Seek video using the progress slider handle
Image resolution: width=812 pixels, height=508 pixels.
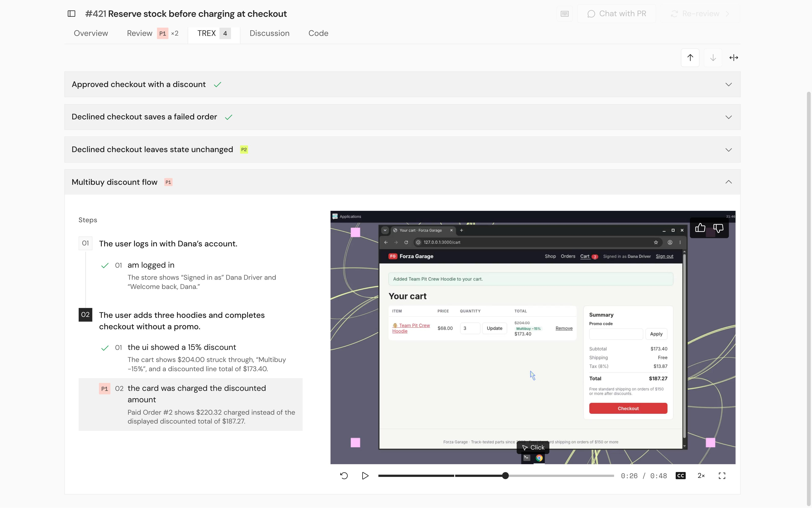[505, 476]
